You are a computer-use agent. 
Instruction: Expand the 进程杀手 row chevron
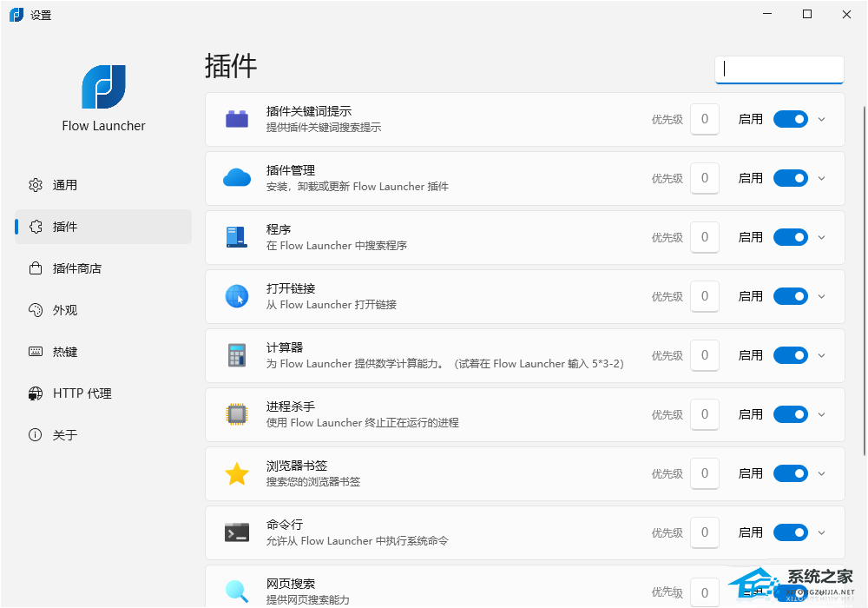click(x=821, y=415)
